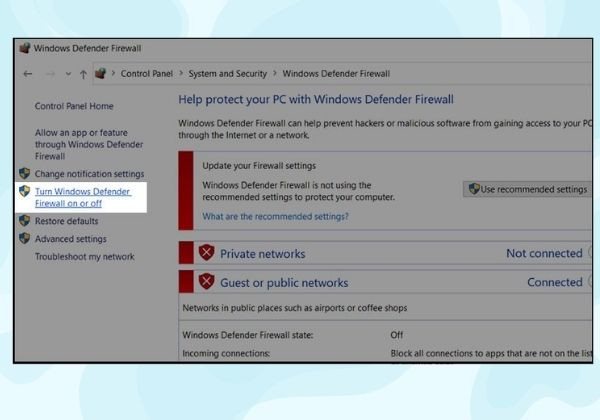Expand chevron after System and Security breadcrumb
The width and height of the screenshot is (600, 420).
[x=275, y=73]
